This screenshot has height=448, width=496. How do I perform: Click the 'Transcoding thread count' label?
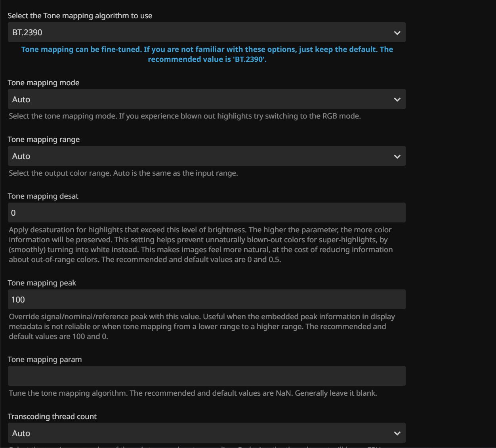[52, 417]
